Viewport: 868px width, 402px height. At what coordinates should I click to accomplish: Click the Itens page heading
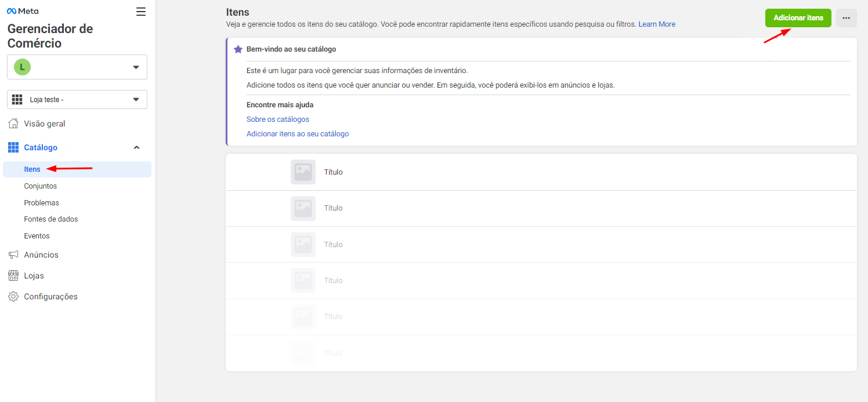pyautogui.click(x=238, y=12)
